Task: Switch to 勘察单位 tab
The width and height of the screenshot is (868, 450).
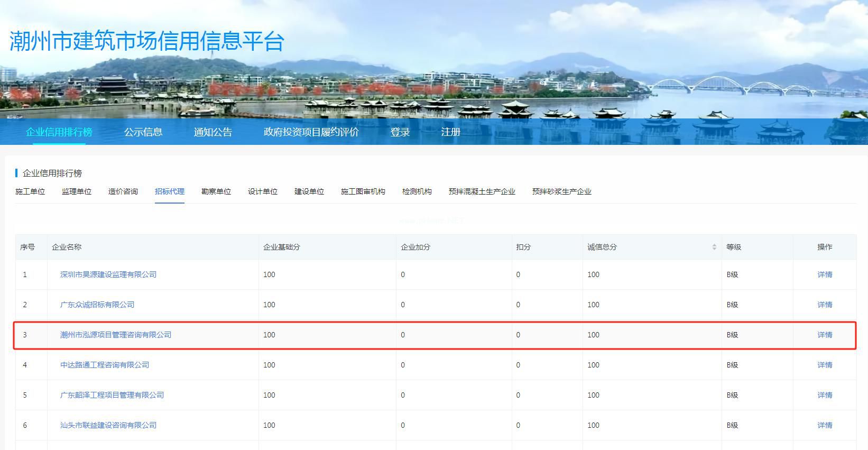Action: pyautogui.click(x=216, y=191)
